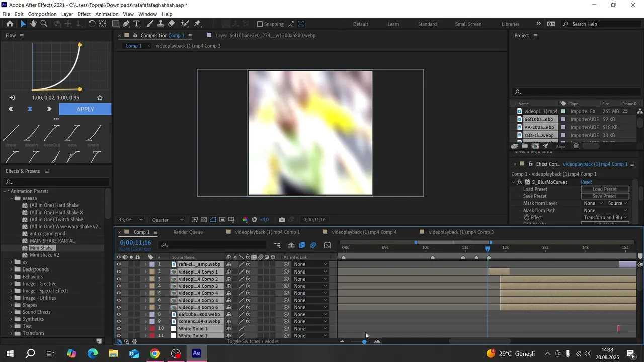Select the Selection arrow tool

point(23,24)
